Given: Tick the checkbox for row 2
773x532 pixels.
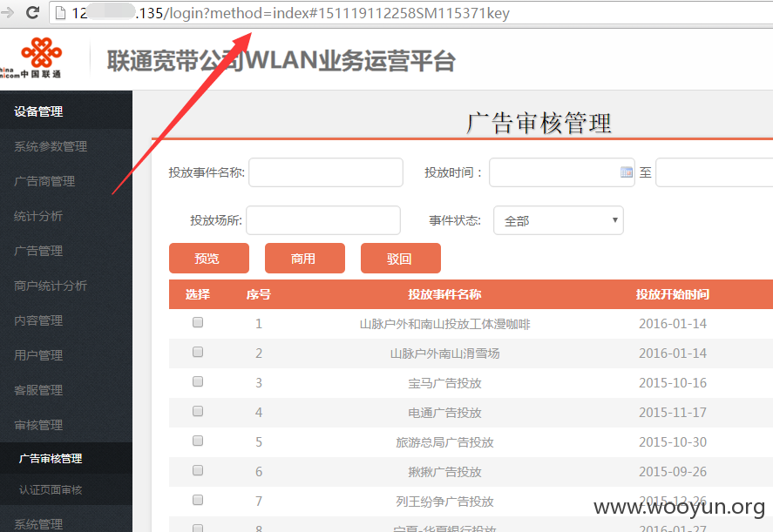Looking at the screenshot, I should [x=198, y=352].
